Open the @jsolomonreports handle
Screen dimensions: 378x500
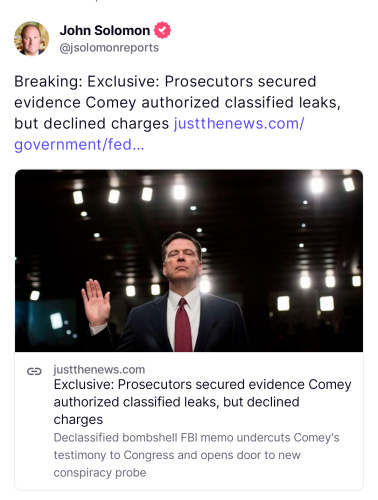(109, 48)
